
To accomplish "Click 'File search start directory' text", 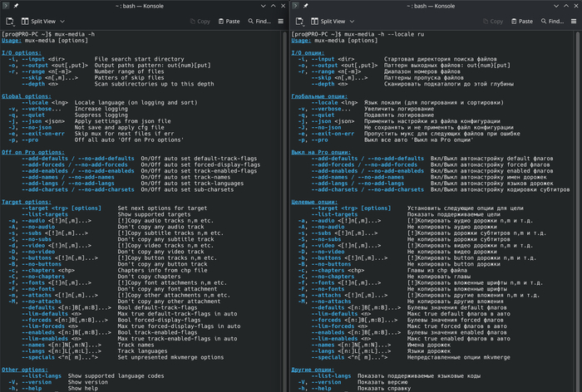I will click(x=139, y=59).
